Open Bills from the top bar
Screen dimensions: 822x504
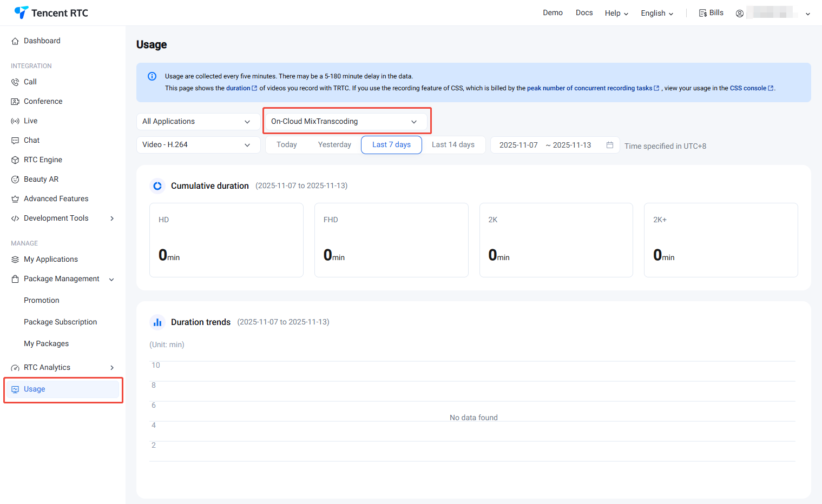click(x=711, y=13)
